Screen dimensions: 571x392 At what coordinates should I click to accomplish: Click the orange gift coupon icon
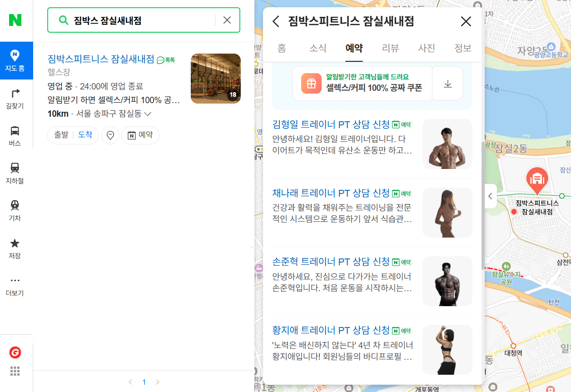(311, 84)
